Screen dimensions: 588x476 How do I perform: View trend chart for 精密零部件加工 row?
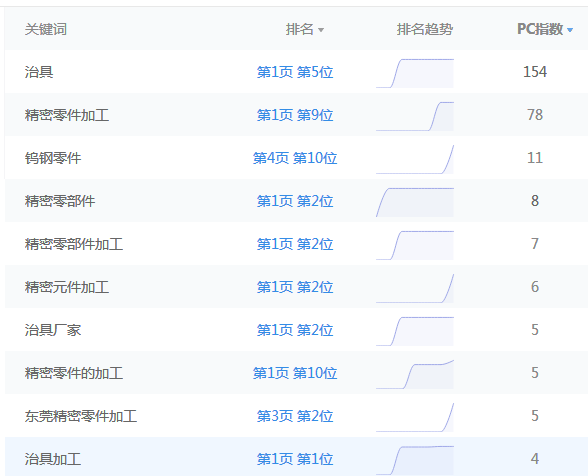(x=415, y=245)
